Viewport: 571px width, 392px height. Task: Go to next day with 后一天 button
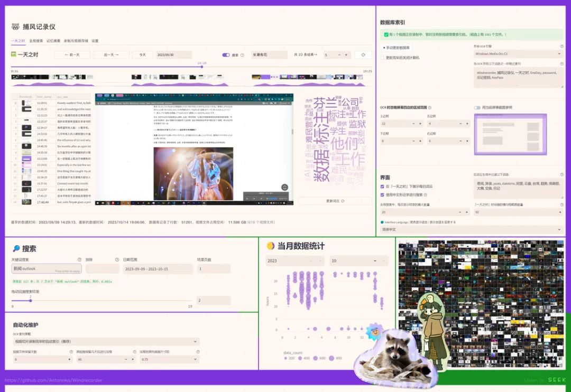[x=111, y=55]
